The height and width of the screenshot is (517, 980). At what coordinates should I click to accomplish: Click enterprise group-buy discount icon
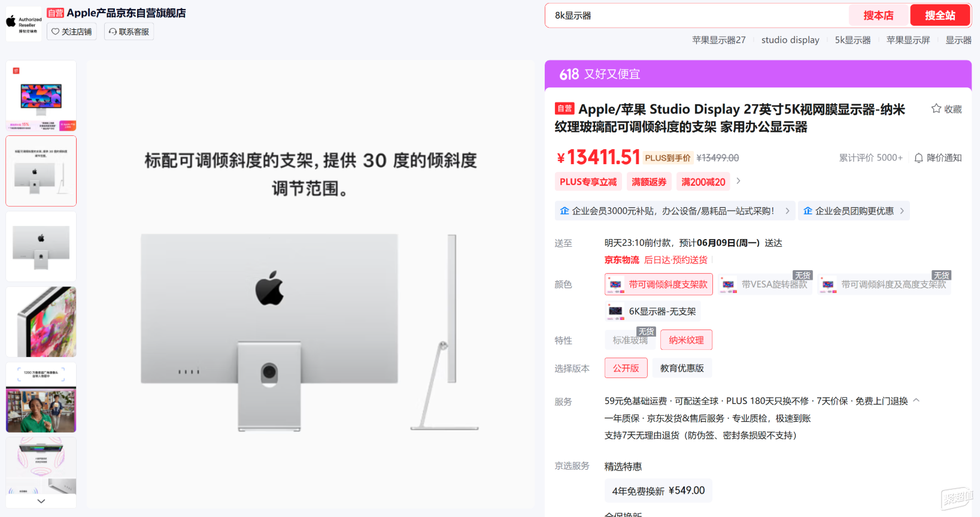(808, 211)
